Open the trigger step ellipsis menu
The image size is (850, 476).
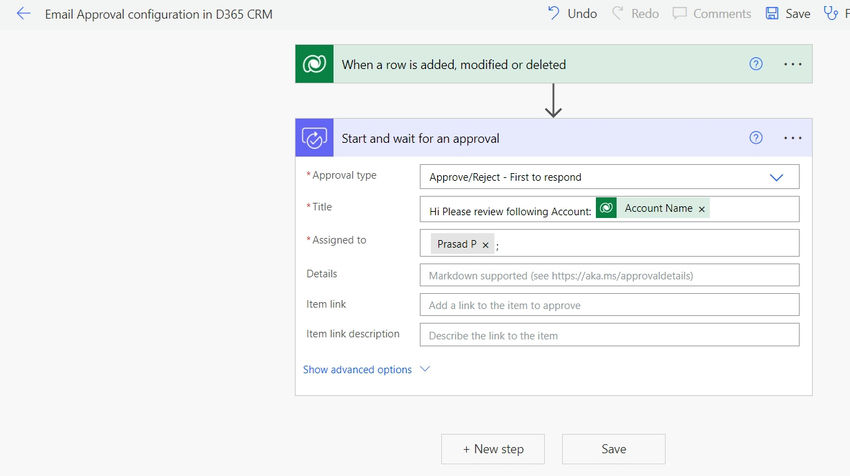[x=793, y=64]
